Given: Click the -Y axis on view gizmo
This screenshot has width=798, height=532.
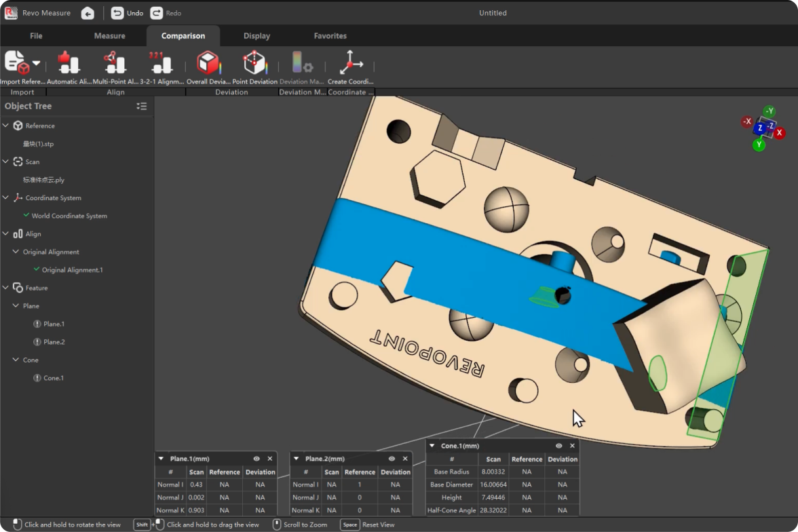Looking at the screenshot, I should tap(769, 111).
